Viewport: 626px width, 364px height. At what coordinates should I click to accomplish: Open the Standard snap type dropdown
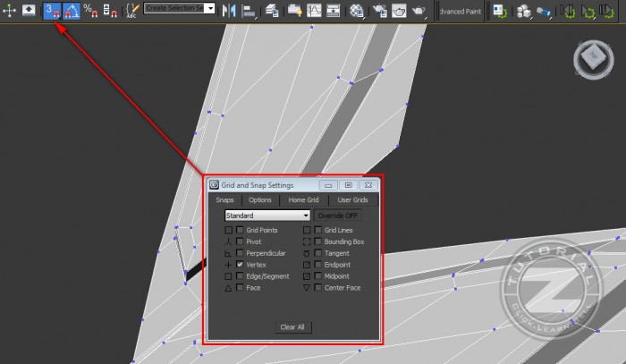[x=266, y=216]
